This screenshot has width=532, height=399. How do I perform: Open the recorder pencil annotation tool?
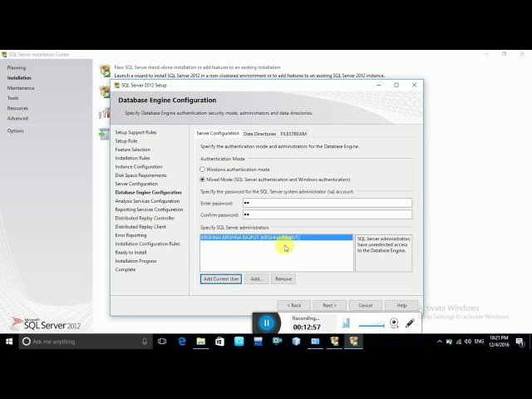click(x=410, y=323)
